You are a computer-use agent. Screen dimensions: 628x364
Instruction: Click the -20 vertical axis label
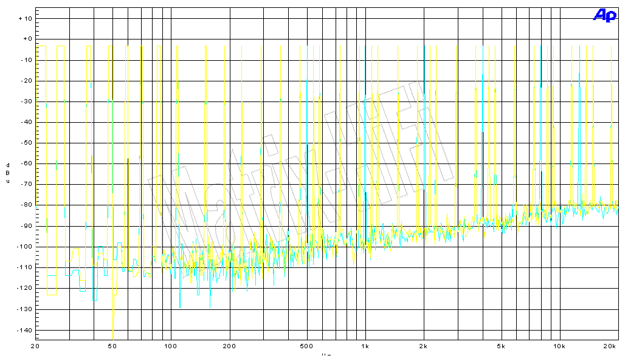click(x=26, y=81)
